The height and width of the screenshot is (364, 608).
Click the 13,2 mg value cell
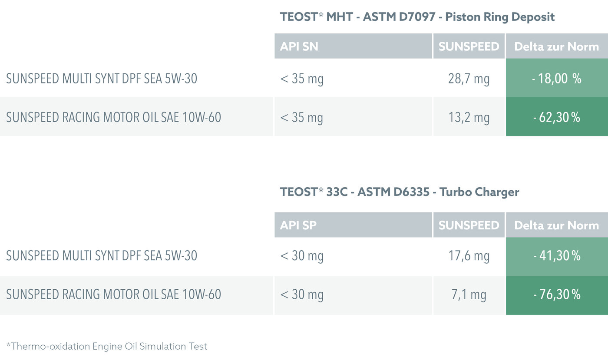point(469,117)
